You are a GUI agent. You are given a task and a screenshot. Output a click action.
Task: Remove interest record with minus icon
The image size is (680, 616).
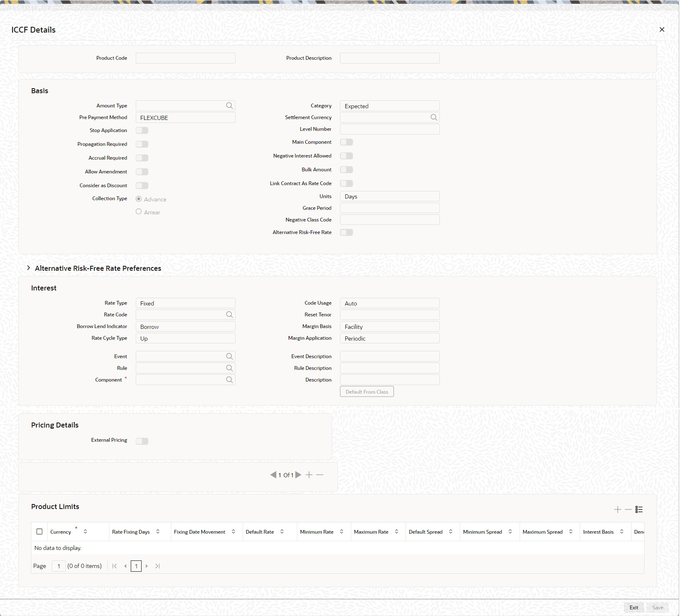320,475
